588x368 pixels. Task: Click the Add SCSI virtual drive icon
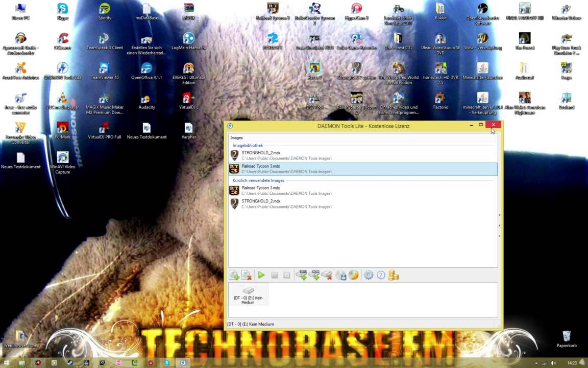click(314, 275)
